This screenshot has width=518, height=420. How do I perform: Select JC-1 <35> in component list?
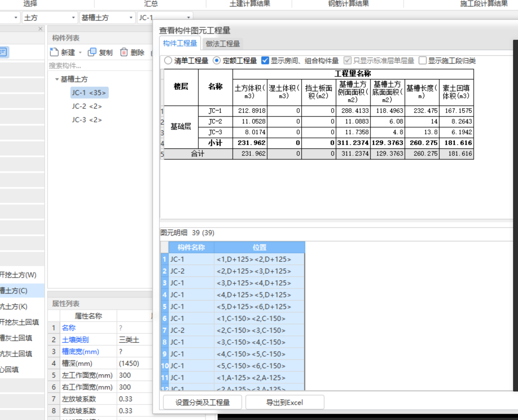89,92
